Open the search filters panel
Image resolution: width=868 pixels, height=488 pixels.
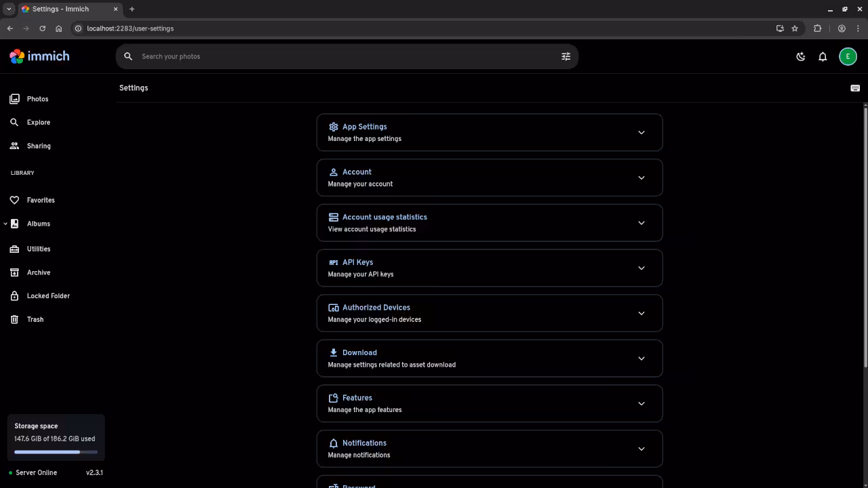[x=566, y=56]
